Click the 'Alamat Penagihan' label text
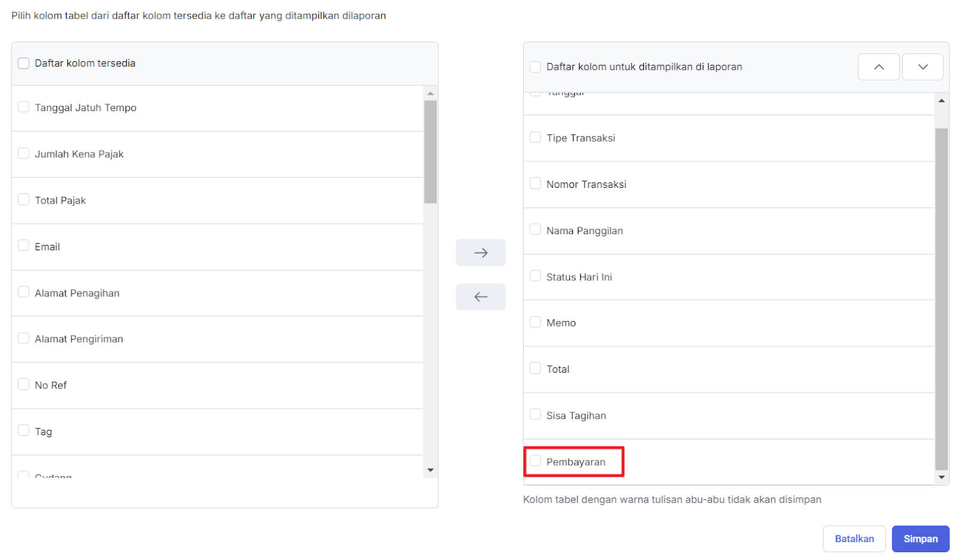Image resolution: width=961 pixels, height=560 pixels. point(77,293)
